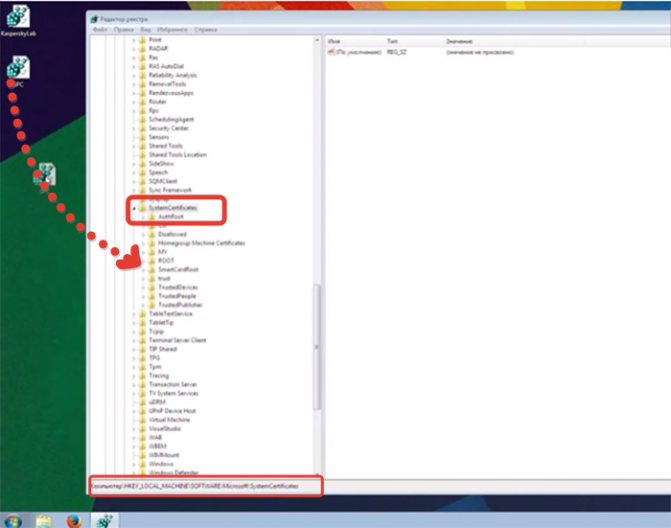Open the Вид menu
Viewport: 671px width, 528px height.
(x=145, y=30)
